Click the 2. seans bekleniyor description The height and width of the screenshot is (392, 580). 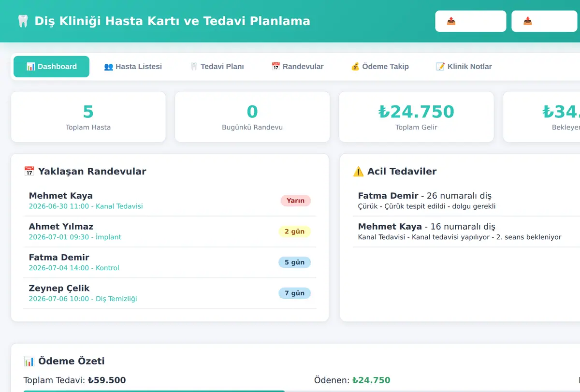coord(460,237)
